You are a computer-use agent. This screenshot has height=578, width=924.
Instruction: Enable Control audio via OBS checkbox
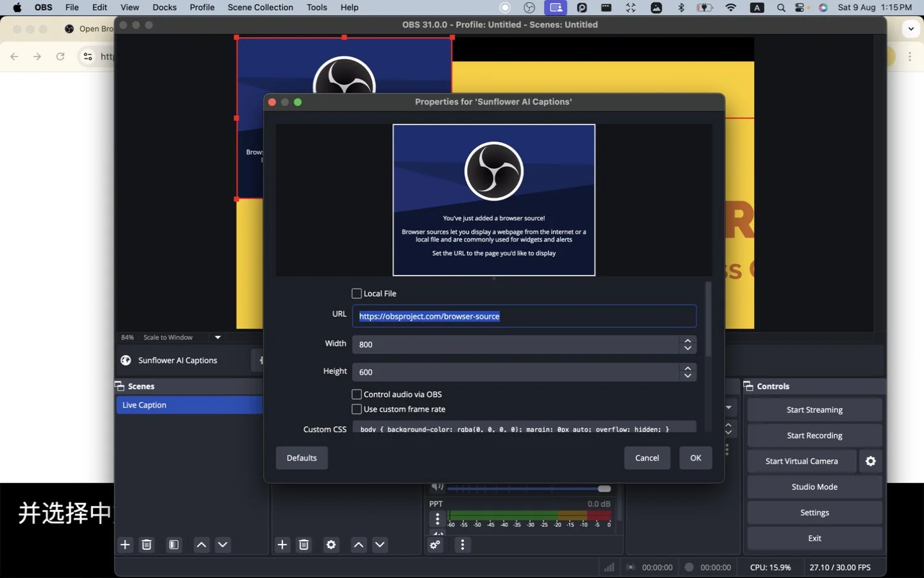pos(357,394)
